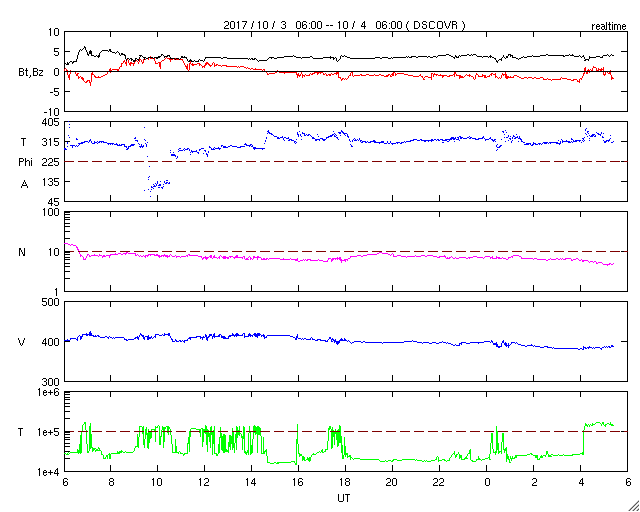The height and width of the screenshot is (512, 640).
Task: Click the '12' hour tick on UT axis
Action: coord(204,482)
